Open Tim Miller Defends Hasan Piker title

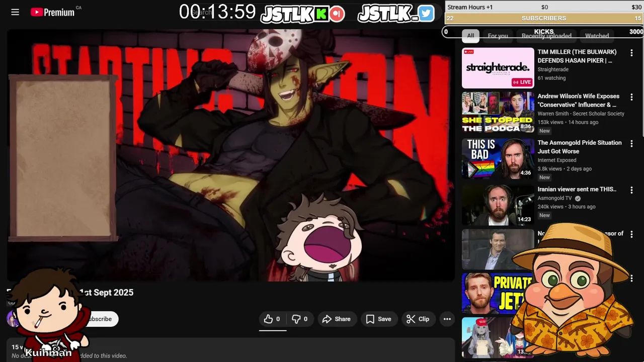577,56
